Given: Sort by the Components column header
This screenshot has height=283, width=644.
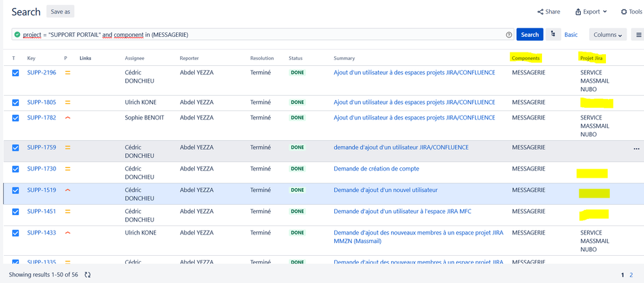Looking at the screenshot, I should pyautogui.click(x=526, y=58).
